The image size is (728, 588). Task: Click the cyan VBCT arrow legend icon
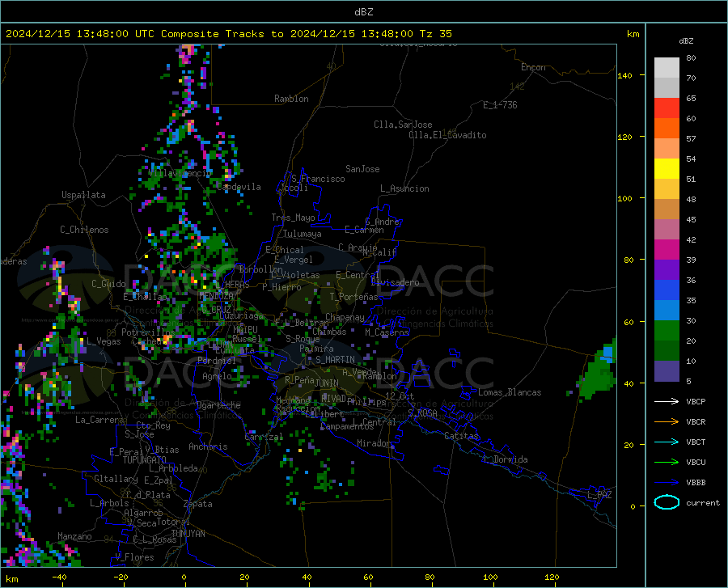point(667,442)
